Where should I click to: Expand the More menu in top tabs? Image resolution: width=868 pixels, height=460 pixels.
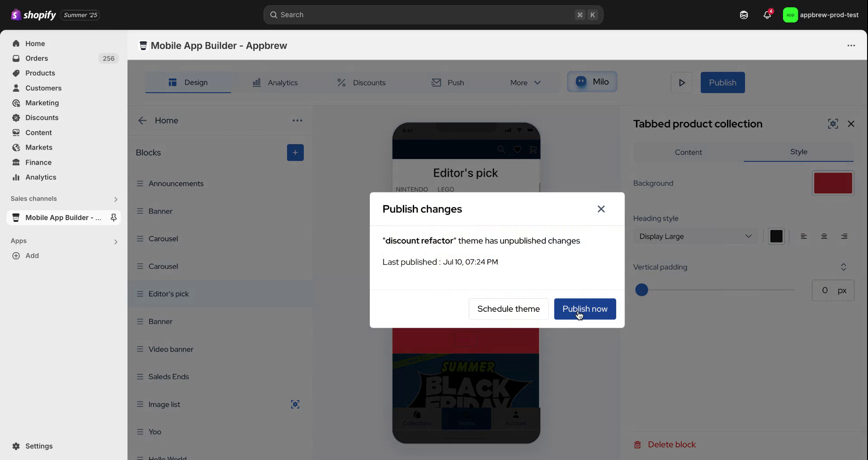[x=525, y=83]
